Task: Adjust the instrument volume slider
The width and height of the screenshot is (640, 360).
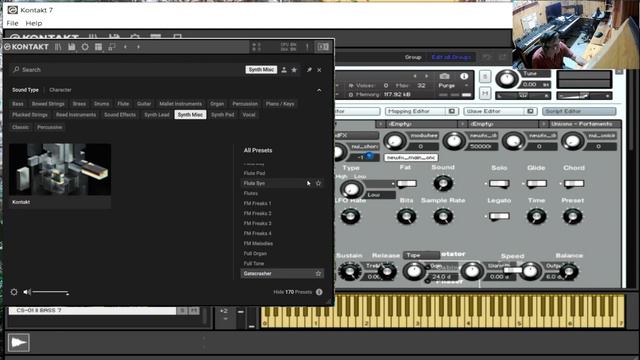Action: pyautogui.click(x=584, y=96)
